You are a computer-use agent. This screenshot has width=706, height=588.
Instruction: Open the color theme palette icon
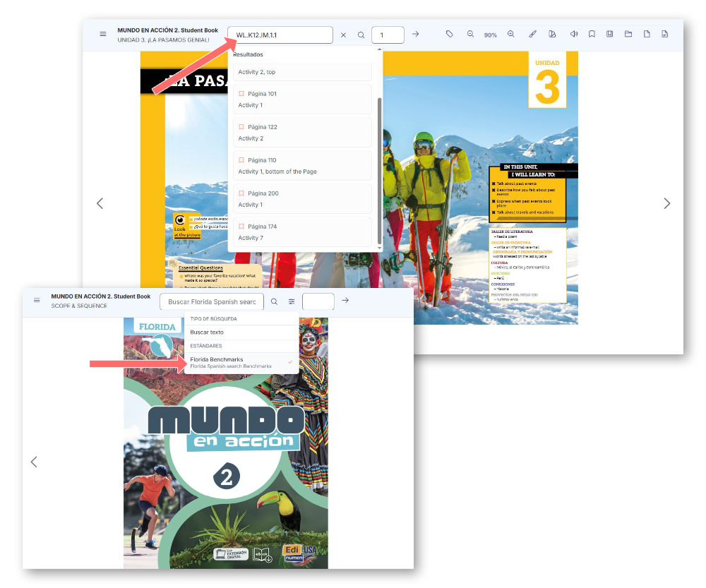[x=553, y=34]
